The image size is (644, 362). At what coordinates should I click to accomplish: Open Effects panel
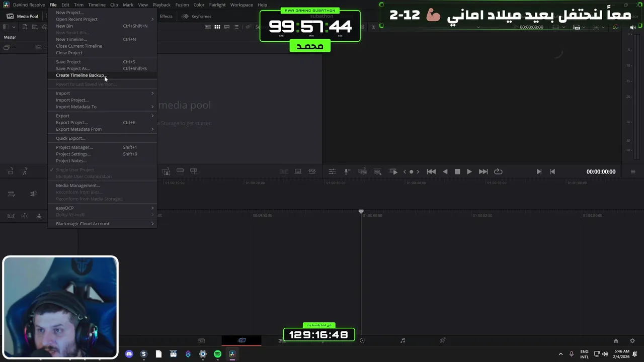pos(166,16)
